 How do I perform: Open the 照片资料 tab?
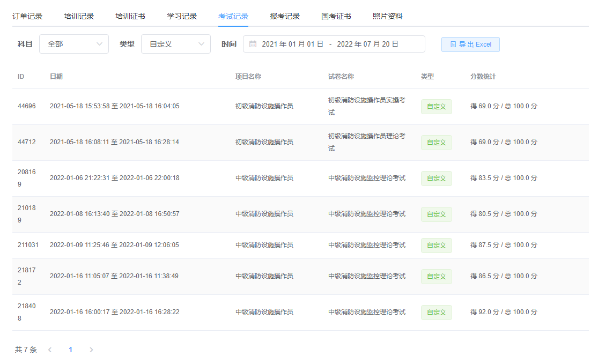pos(388,16)
